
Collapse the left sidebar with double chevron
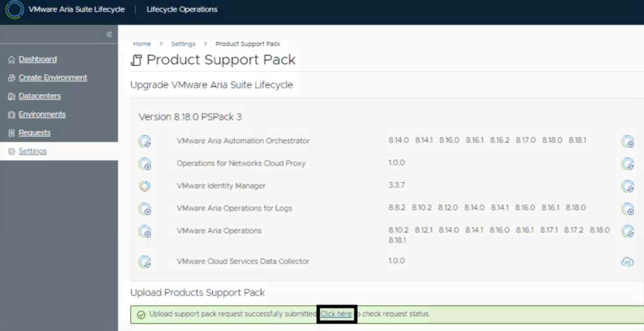[x=109, y=35]
